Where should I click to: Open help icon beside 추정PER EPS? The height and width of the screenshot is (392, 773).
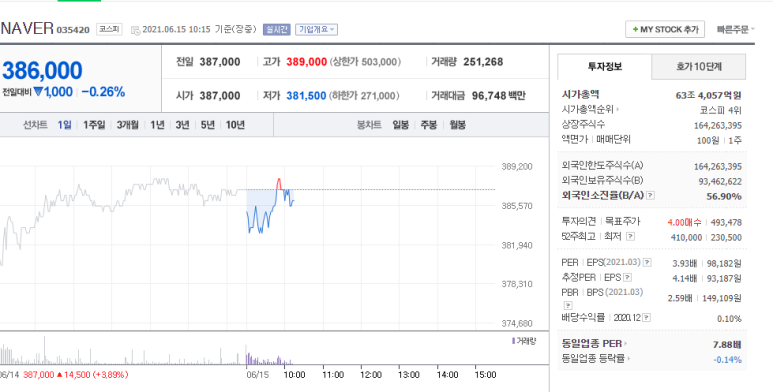(x=628, y=278)
